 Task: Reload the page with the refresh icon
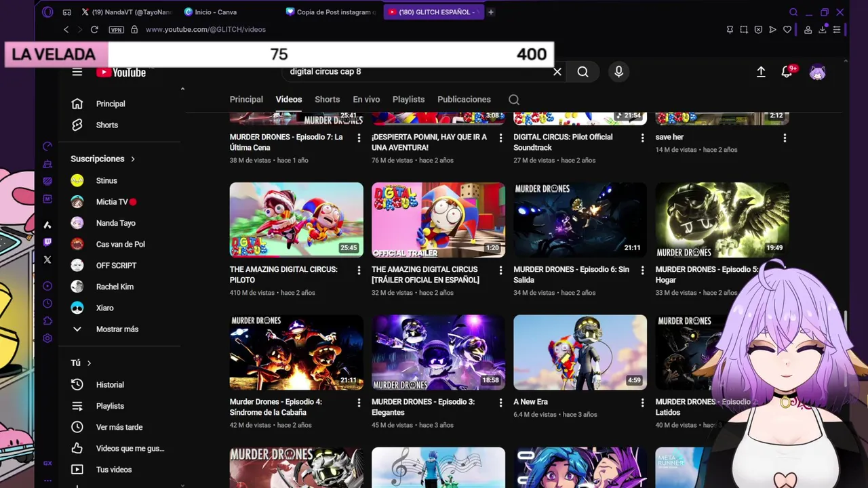(94, 29)
